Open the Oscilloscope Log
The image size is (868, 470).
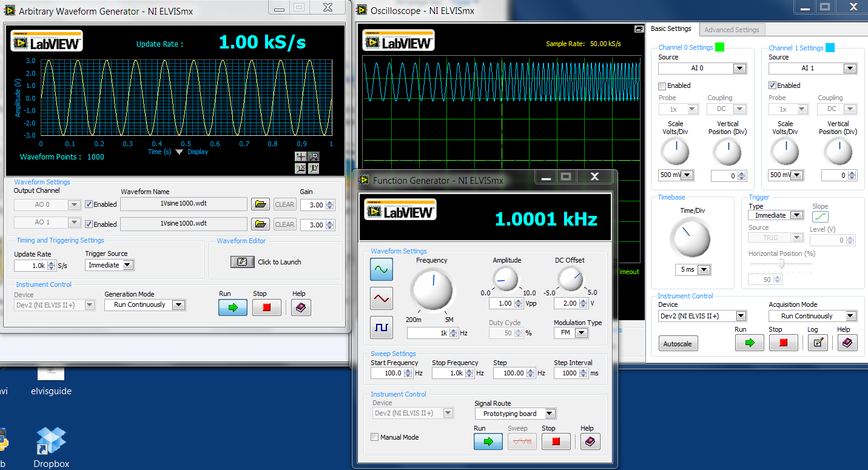[x=818, y=343]
